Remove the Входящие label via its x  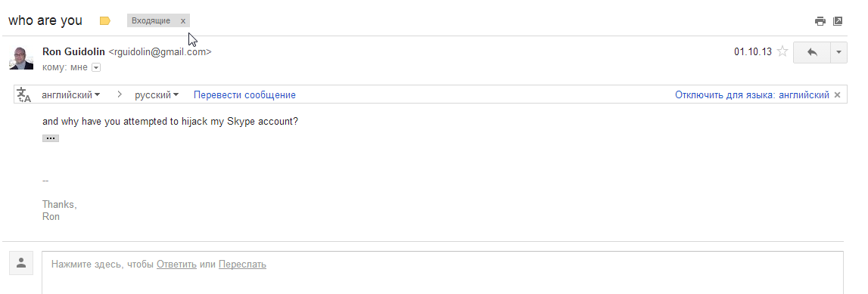click(182, 21)
